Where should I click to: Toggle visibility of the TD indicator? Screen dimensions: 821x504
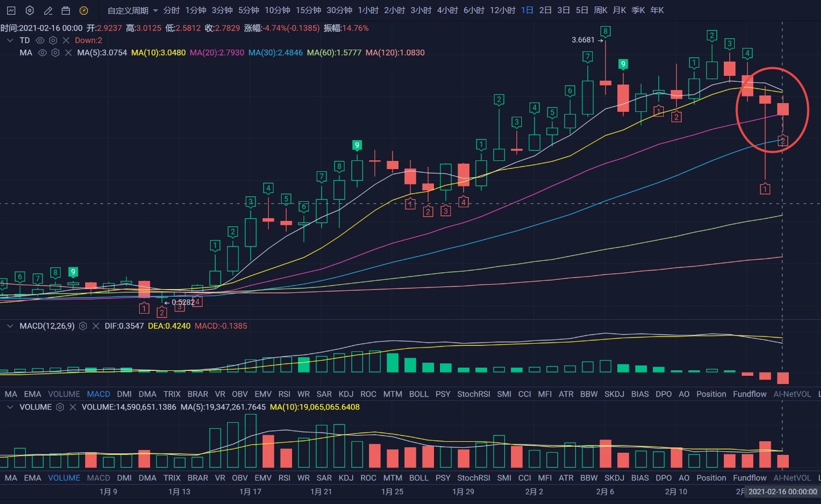click(x=40, y=40)
